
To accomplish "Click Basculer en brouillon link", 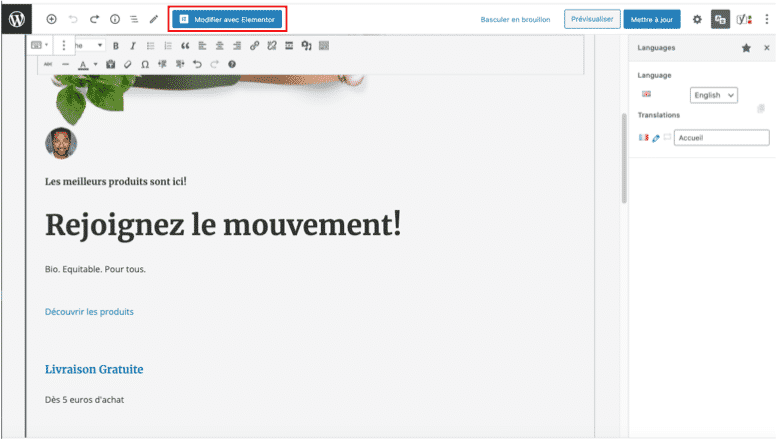I will 515,19.
